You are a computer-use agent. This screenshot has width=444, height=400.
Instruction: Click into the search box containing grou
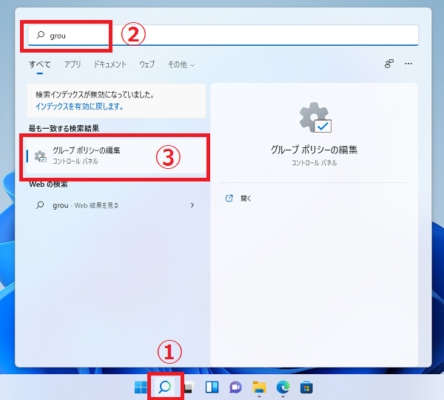[223, 35]
